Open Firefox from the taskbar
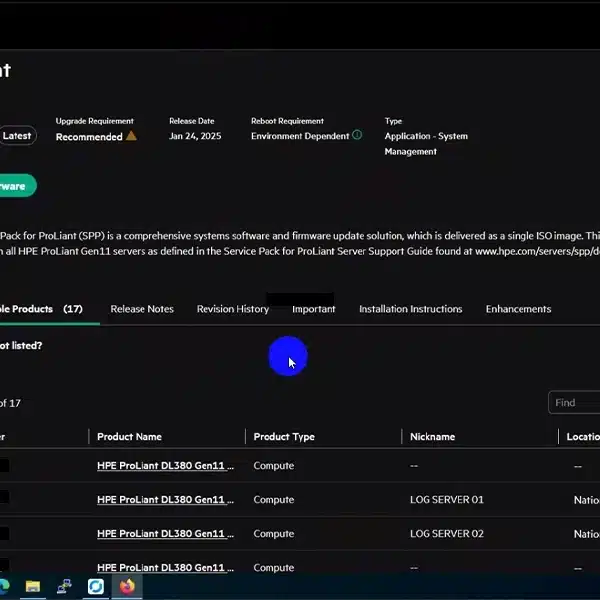600x600 pixels. tap(127, 586)
